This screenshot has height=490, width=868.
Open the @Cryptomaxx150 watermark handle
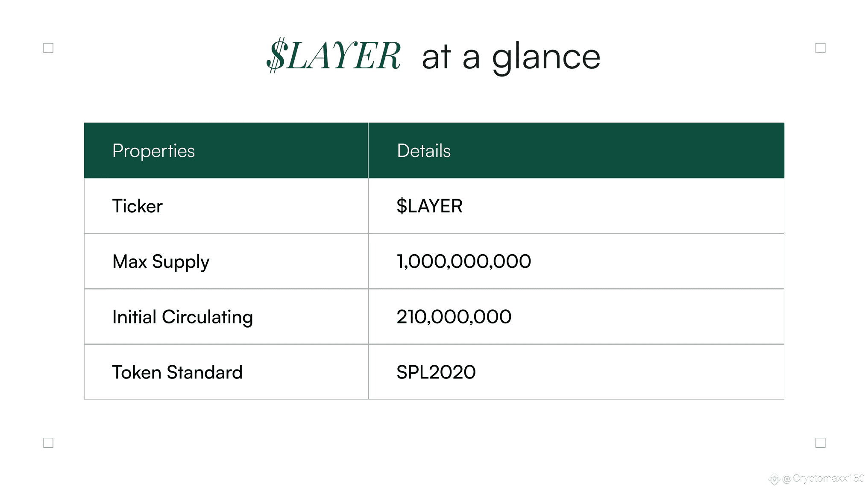click(x=823, y=479)
